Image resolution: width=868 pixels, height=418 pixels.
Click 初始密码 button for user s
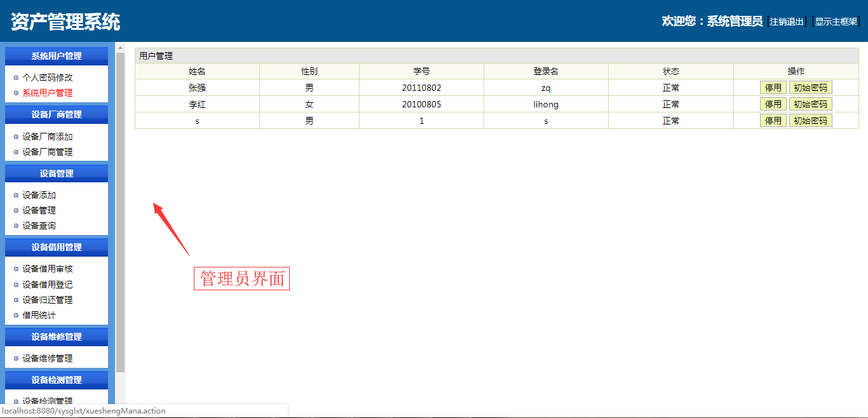pos(811,121)
